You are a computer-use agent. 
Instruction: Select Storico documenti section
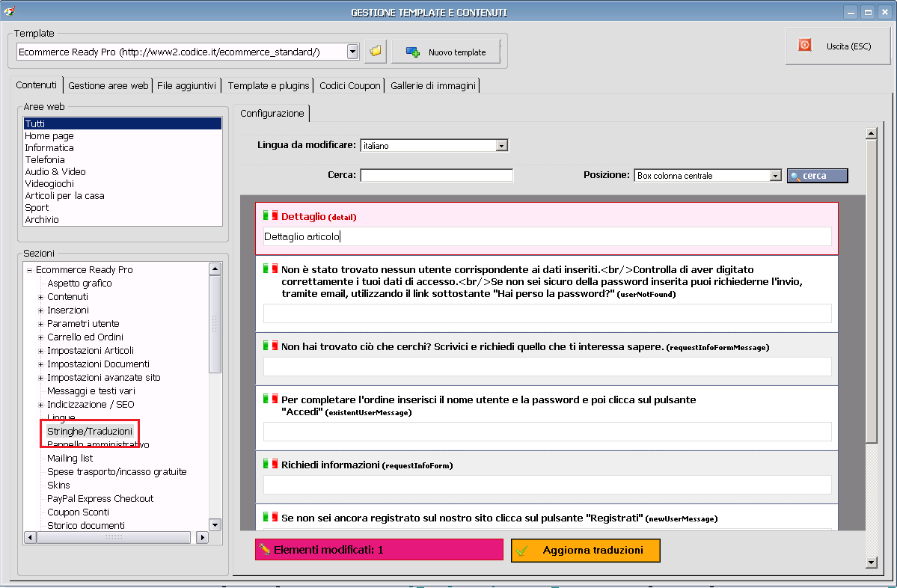[x=86, y=526]
